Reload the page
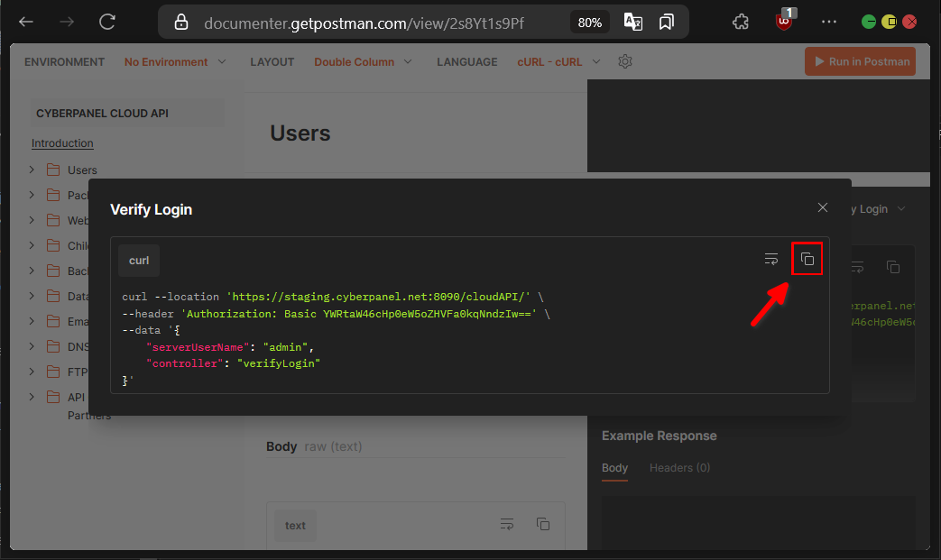941x560 pixels. [x=107, y=23]
